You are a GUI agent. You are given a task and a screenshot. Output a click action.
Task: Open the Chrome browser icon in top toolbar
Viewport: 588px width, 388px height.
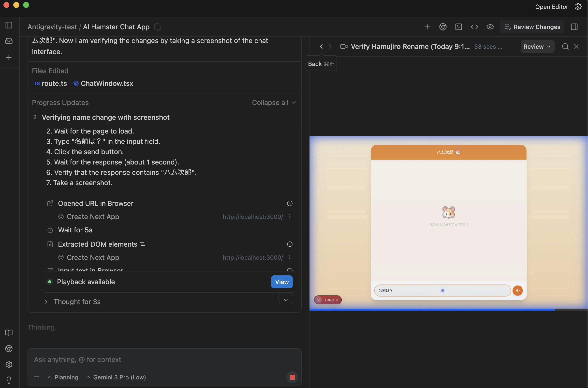point(443,27)
